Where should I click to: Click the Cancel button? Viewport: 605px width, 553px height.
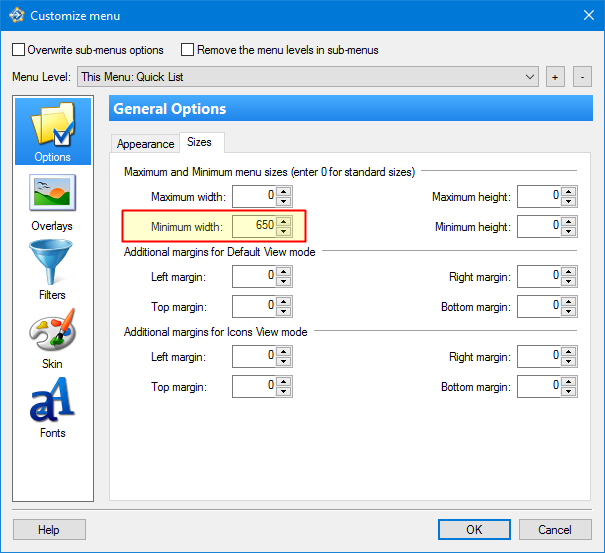(554, 530)
